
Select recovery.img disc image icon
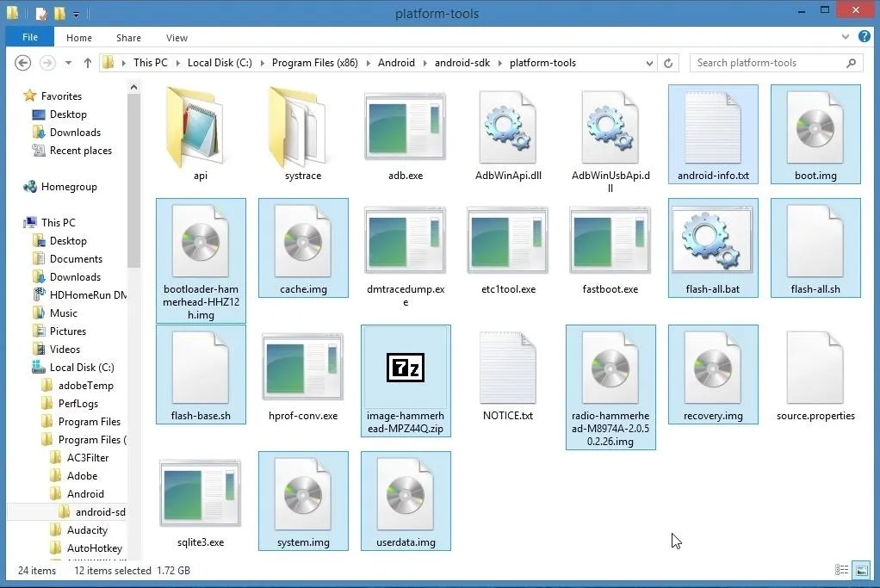click(713, 368)
